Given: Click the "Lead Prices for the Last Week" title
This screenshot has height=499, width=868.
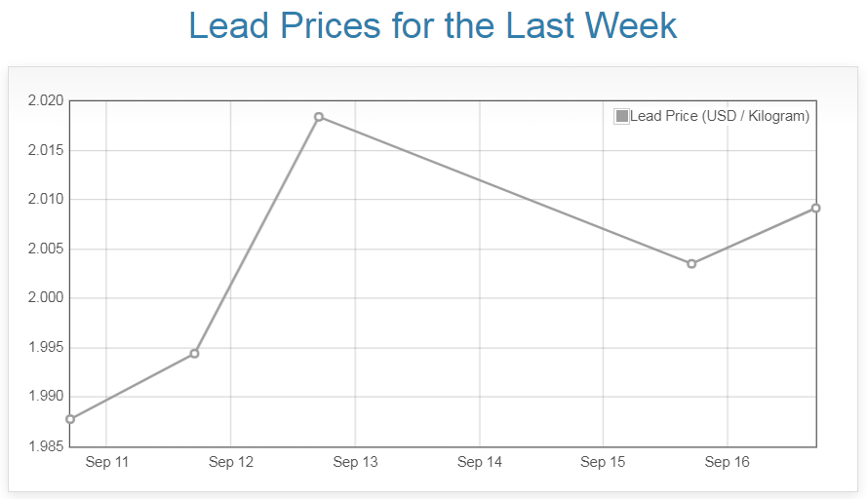Looking at the screenshot, I should click(x=433, y=25).
